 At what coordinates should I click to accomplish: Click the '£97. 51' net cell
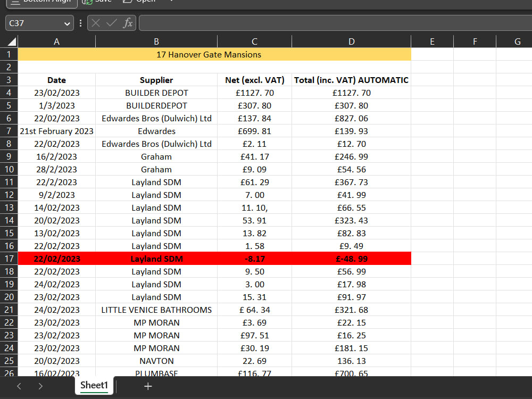254,335
